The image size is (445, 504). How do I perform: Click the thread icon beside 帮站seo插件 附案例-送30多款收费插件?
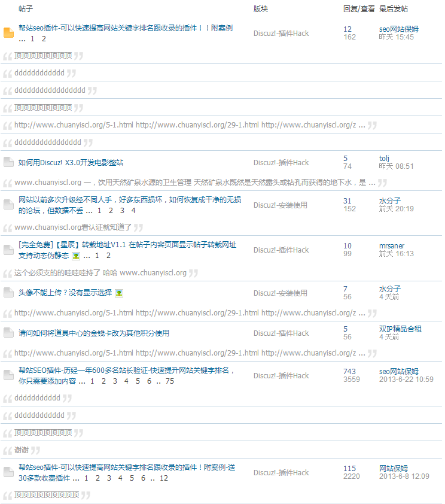pyautogui.click(x=8, y=472)
